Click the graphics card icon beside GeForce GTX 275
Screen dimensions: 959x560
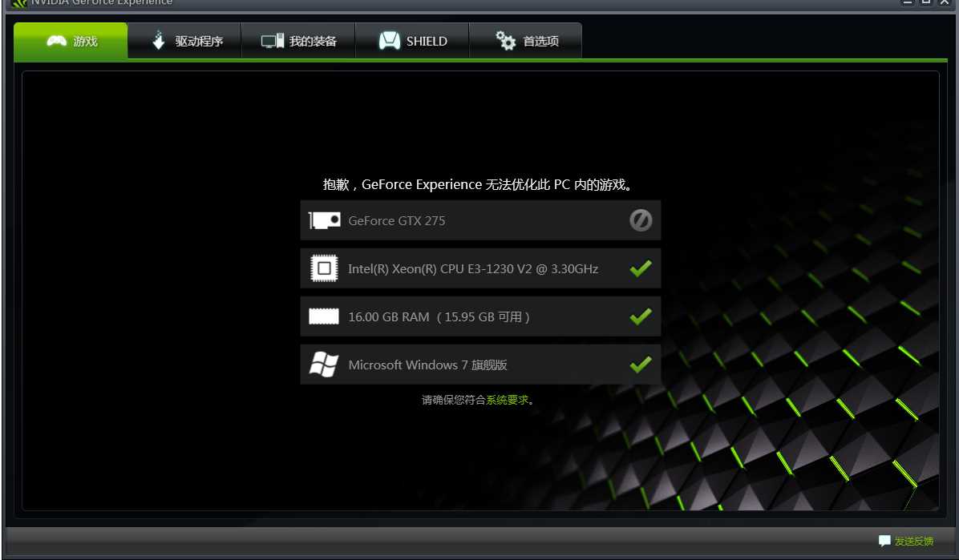click(324, 220)
